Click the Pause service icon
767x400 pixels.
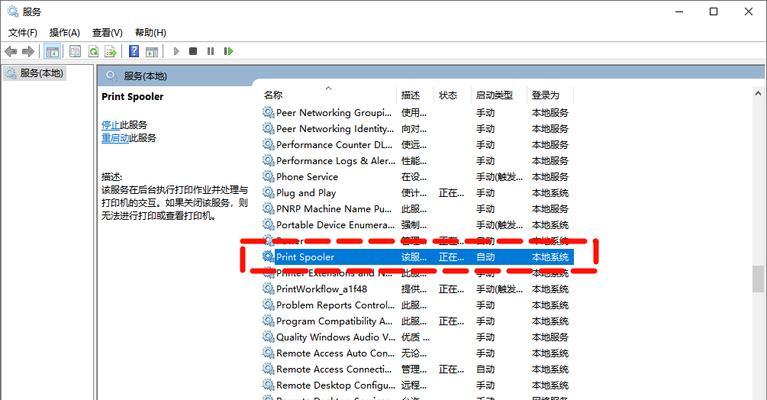click(210, 51)
